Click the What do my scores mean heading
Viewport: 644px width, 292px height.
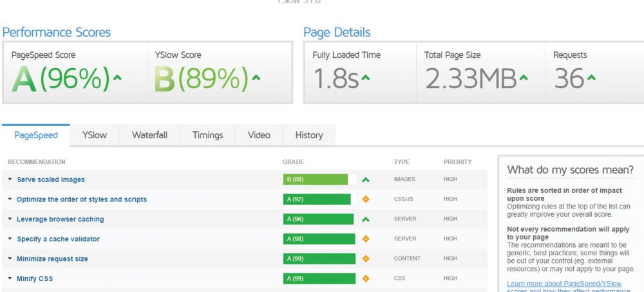pyautogui.click(x=571, y=170)
